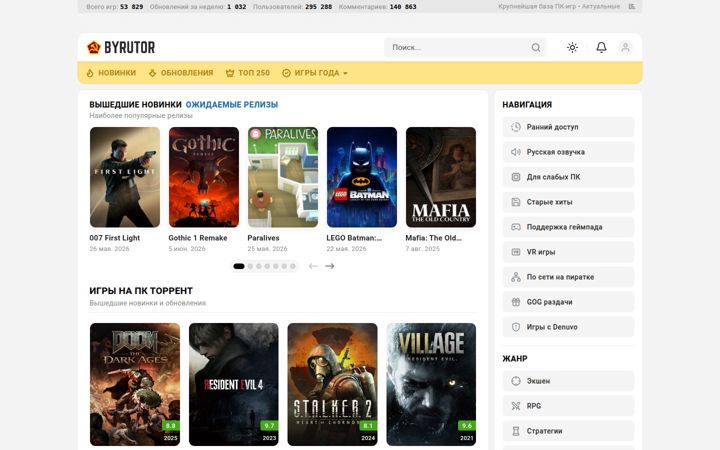Open the LEGO Batman cover
The height and width of the screenshot is (450, 720).
click(x=362, y=177)
